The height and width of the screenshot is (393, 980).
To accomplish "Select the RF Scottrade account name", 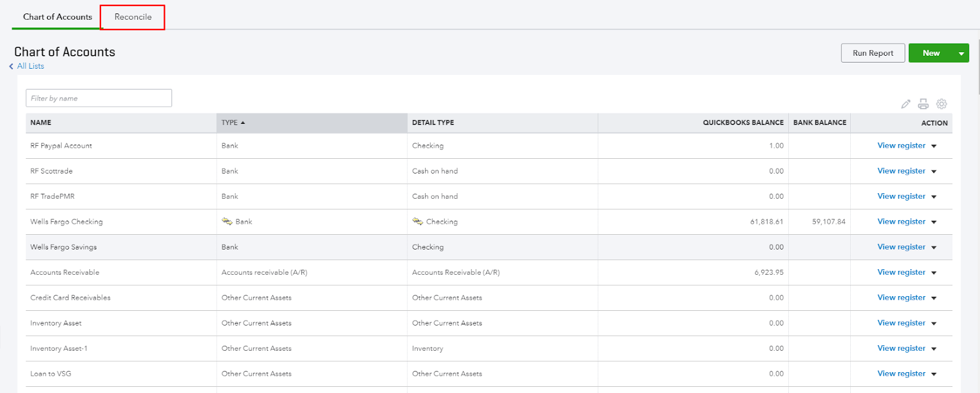I will pyautogui.click(x=51, y=171).
